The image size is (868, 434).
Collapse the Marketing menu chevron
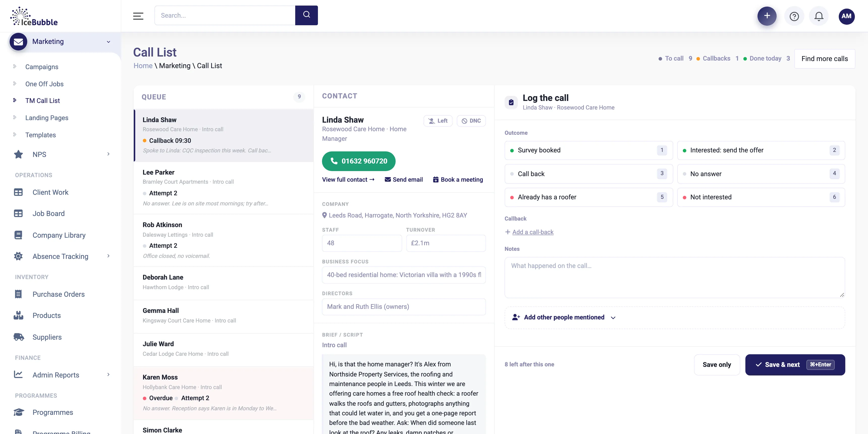[108, 42]
